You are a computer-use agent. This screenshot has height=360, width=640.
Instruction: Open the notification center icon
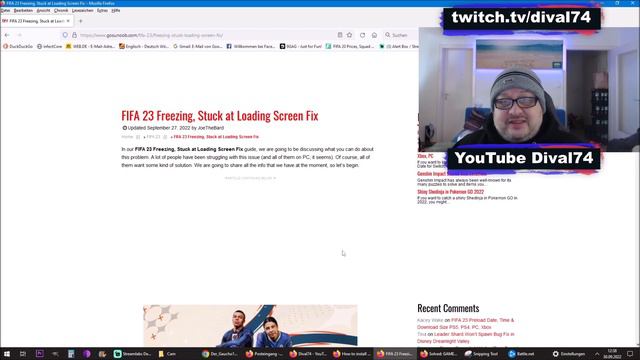click(x=630, y=354)
